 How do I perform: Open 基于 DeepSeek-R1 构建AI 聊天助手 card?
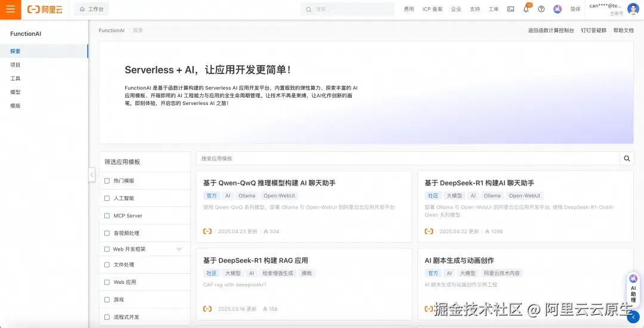[525, 206]
